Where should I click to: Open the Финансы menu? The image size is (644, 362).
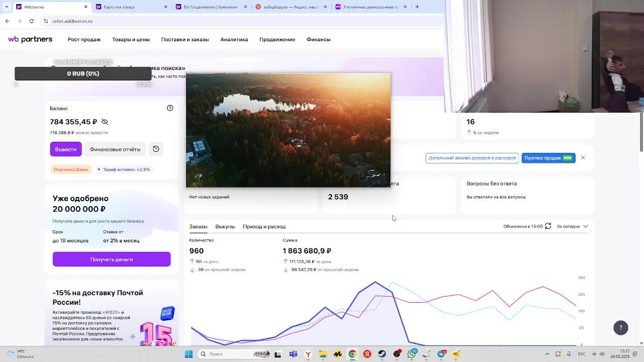click(318, 39)
